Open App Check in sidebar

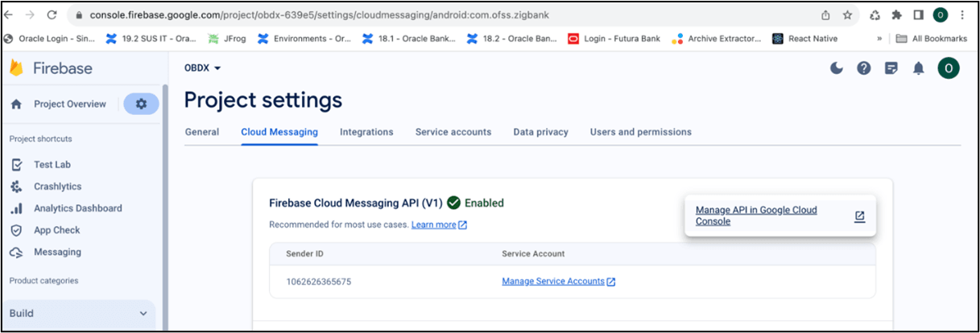[56, 229]
